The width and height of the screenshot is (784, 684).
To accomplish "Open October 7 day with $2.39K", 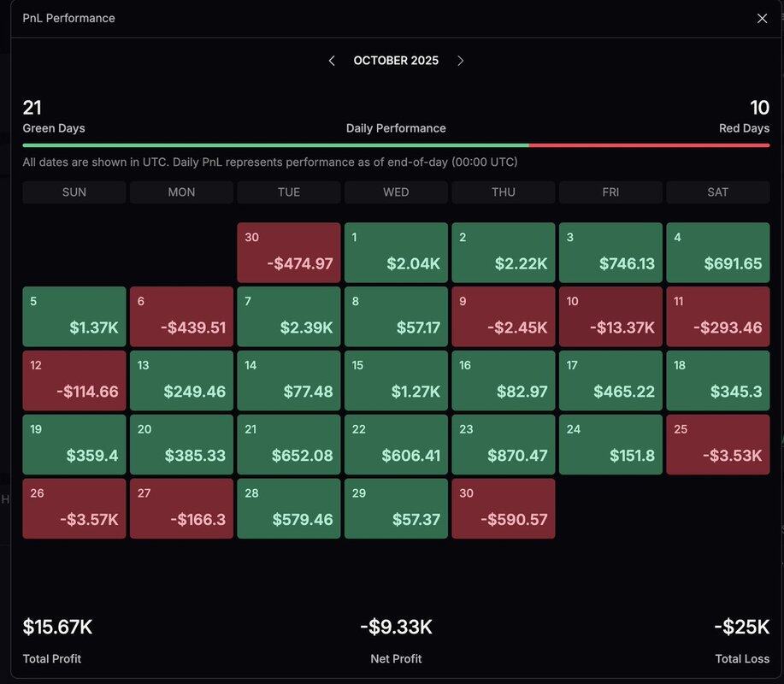I will click(x=288, y=316).
